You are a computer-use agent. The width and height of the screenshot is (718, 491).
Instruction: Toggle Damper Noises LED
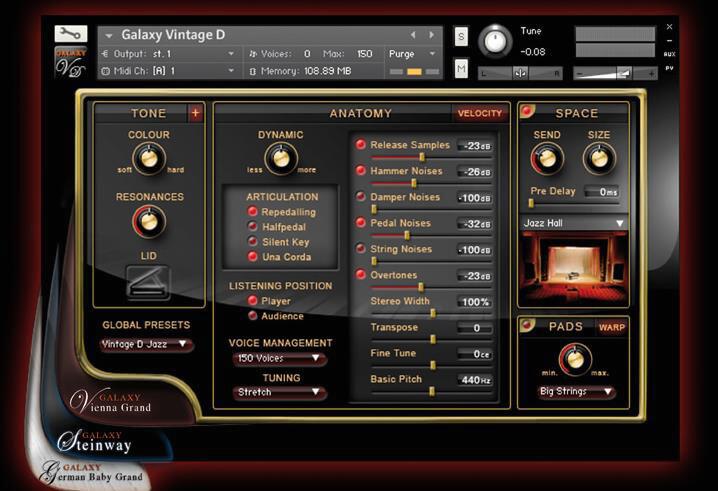(361, 196)
